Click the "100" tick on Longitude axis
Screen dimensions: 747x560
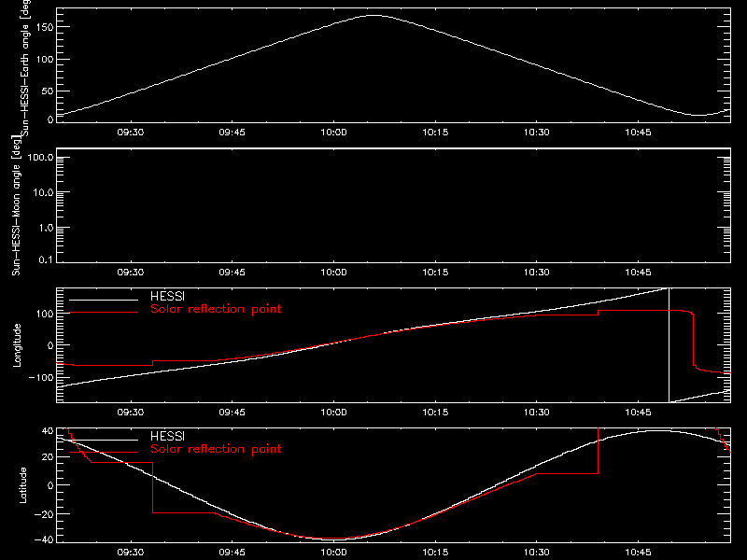pos(45,314)
